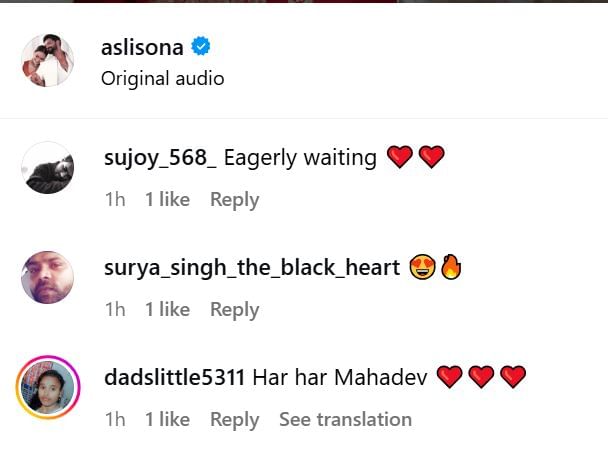608x462 pixels.
Task: Open aslisona profile picture
Action: tap(48, 60)
